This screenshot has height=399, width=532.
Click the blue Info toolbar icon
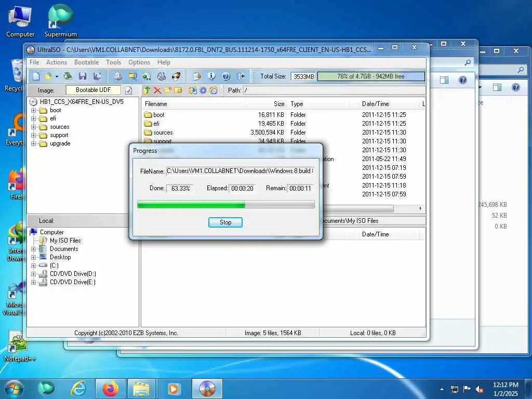(x=211, y=76)
